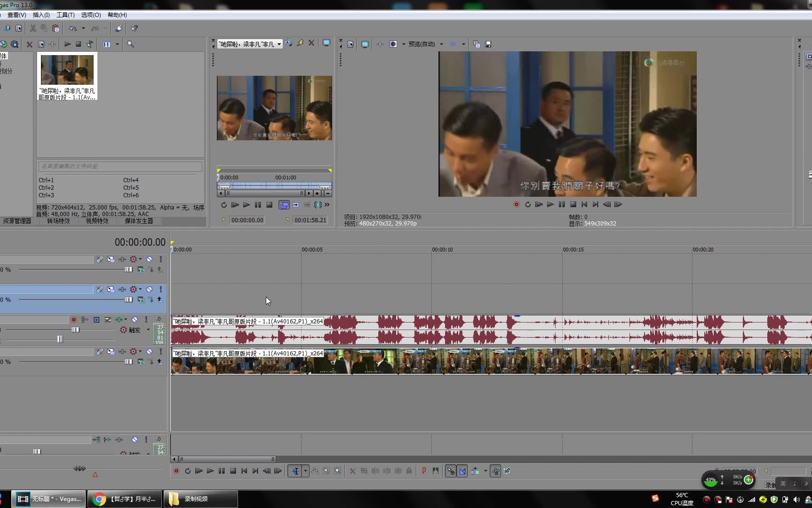Mute the selected blue video track
This screenshot has width=812, height=508.
(149, 290)
